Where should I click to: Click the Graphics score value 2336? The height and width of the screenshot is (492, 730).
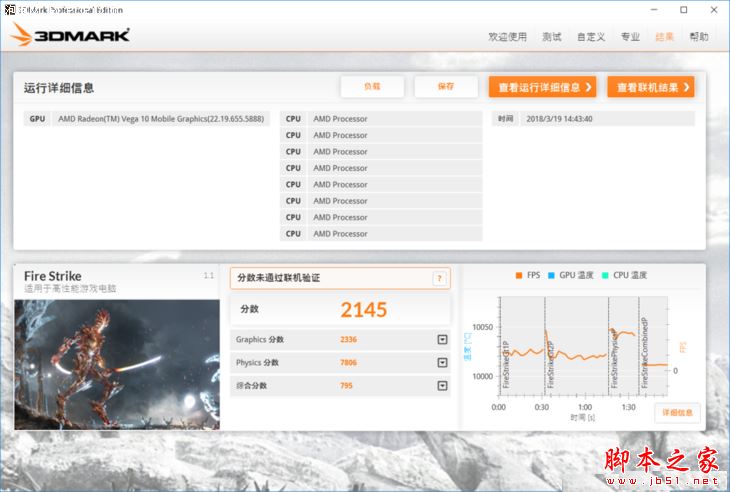pos(348,339)
